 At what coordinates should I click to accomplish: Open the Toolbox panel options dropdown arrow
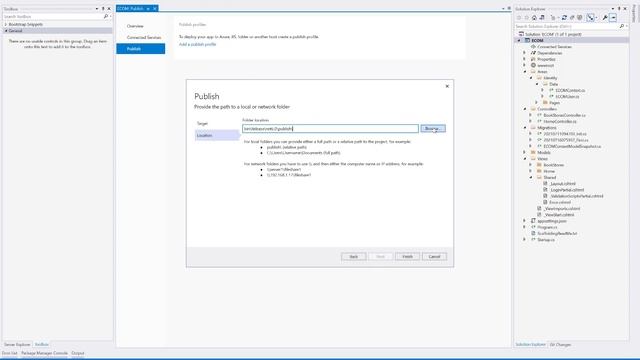pos(97,9)
